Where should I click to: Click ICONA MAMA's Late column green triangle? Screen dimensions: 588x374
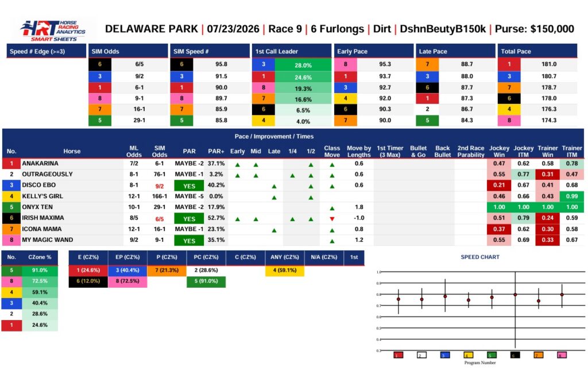[274, 230]
